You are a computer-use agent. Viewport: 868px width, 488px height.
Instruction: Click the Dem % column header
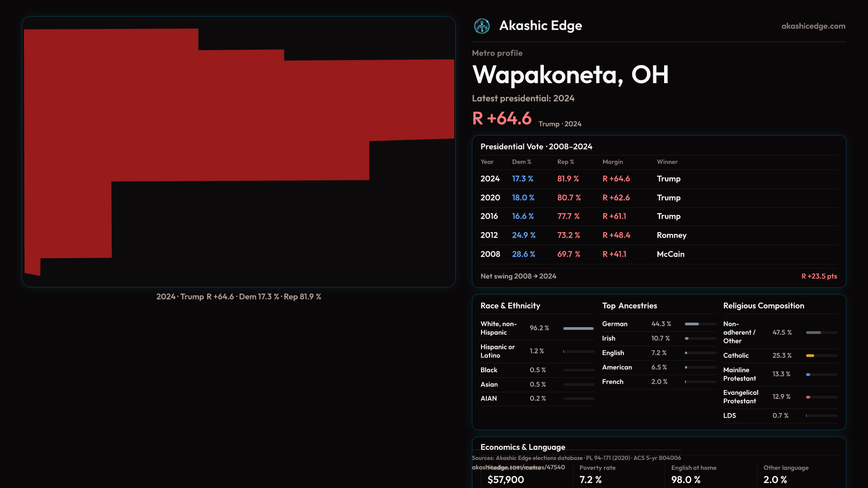tap(521, 162)
